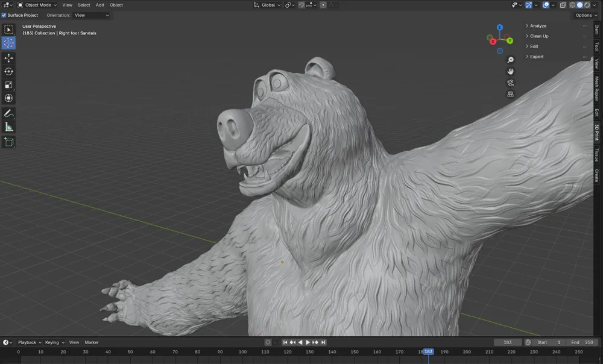
Task: Open the Keying dropdown
Action: 55,342
